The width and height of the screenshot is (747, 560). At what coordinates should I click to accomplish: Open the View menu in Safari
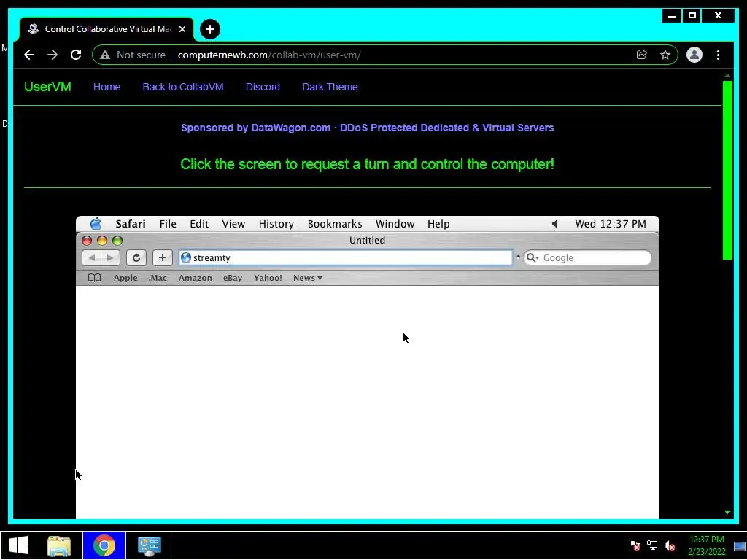click(233, 224)
